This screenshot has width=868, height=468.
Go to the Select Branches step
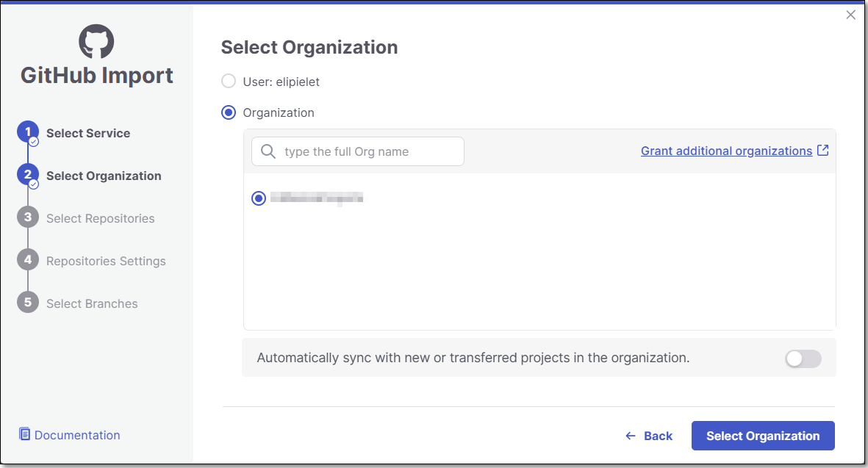92,303
